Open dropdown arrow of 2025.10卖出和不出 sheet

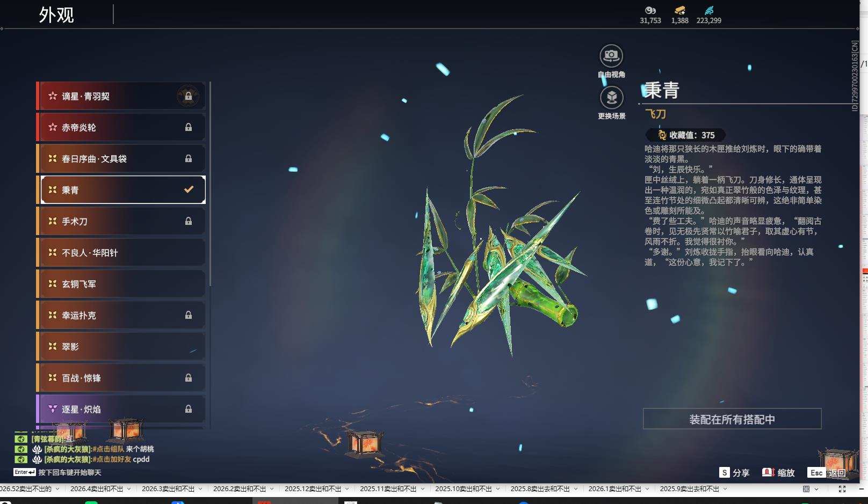point(497,489)
